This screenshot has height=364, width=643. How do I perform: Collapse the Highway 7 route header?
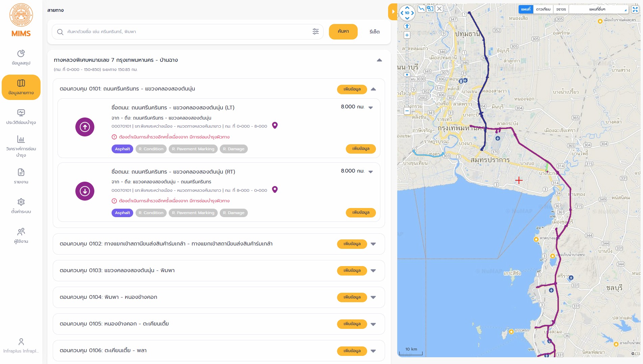(379, 60)
